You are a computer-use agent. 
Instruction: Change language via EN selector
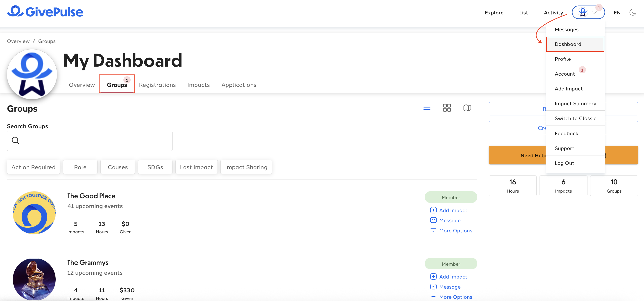pos(617,13)
